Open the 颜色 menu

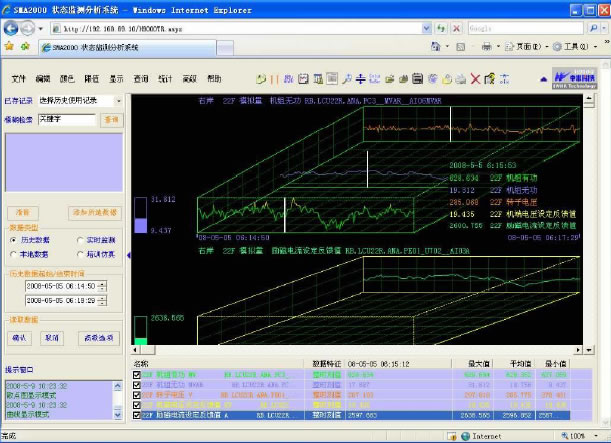[67, 79]
